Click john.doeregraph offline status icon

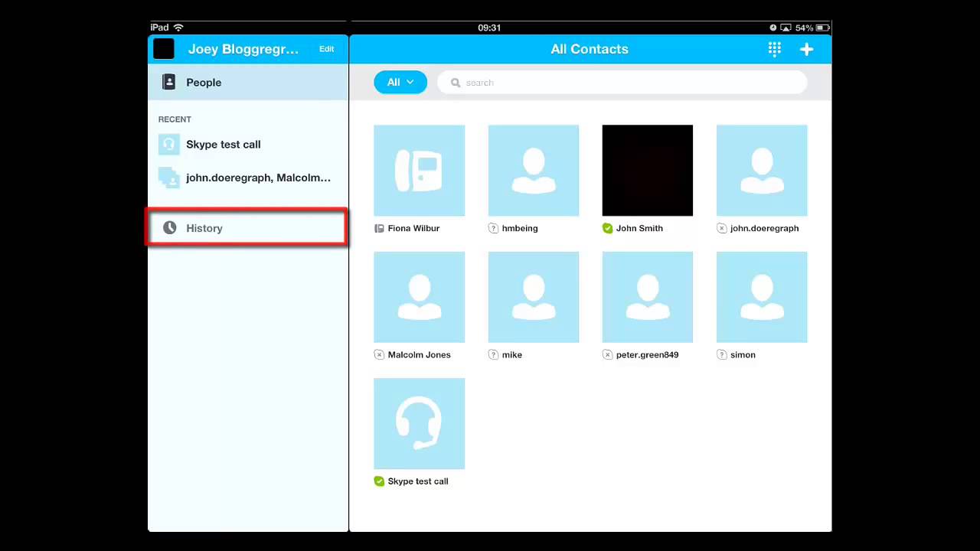[x=721, y=228]
